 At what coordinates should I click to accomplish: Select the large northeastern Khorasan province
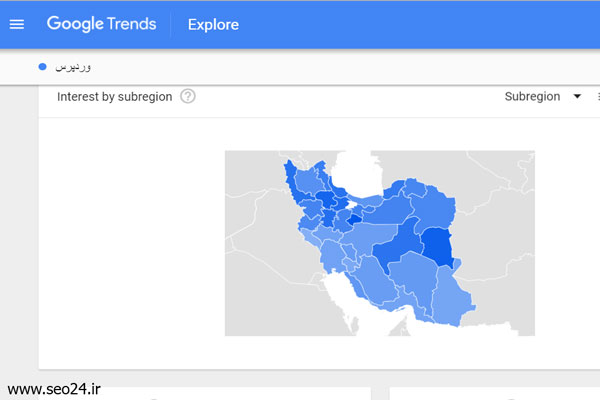(434, 209)
